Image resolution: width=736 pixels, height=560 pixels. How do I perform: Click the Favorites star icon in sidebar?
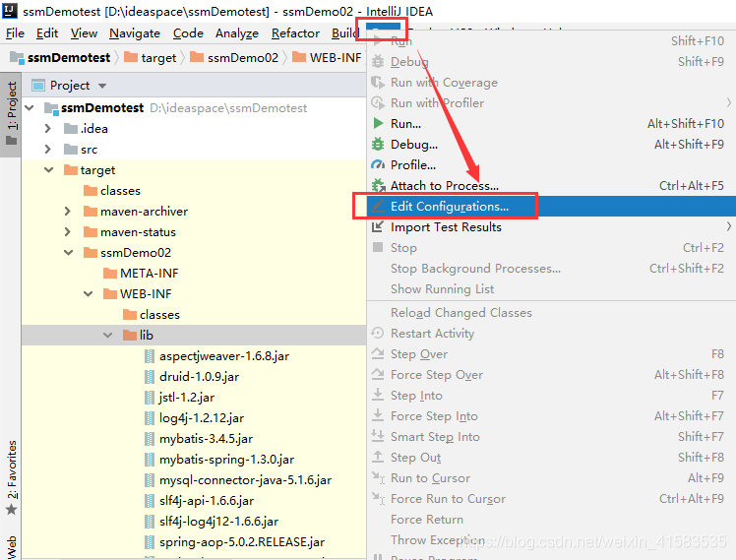pos(11,509)
